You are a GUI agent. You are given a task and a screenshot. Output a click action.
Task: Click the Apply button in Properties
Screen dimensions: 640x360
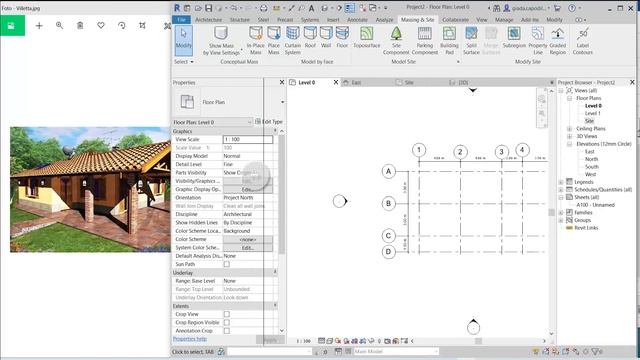click(270, 340)
